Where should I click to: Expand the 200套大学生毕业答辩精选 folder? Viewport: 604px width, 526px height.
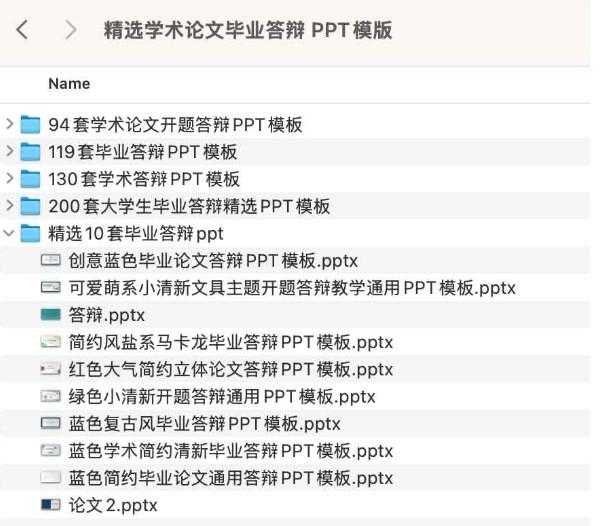(x=10, y=206)
